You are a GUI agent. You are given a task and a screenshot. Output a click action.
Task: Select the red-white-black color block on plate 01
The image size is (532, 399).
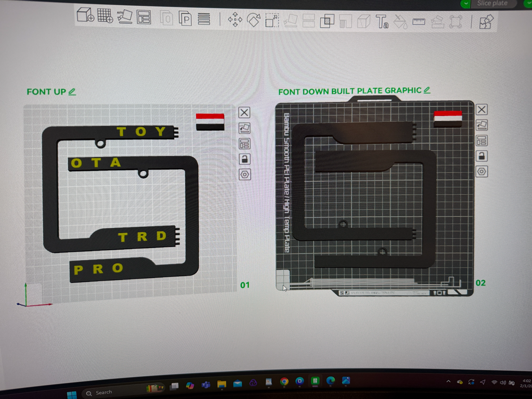(x=210, y=122)
